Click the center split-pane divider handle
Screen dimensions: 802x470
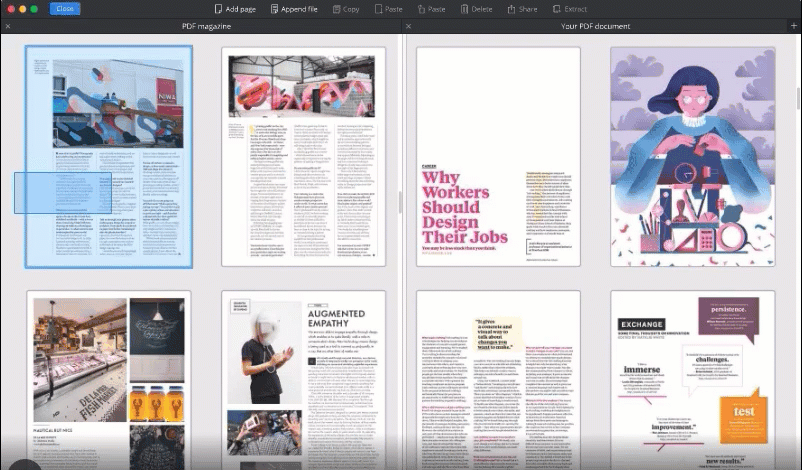[400, 203]
